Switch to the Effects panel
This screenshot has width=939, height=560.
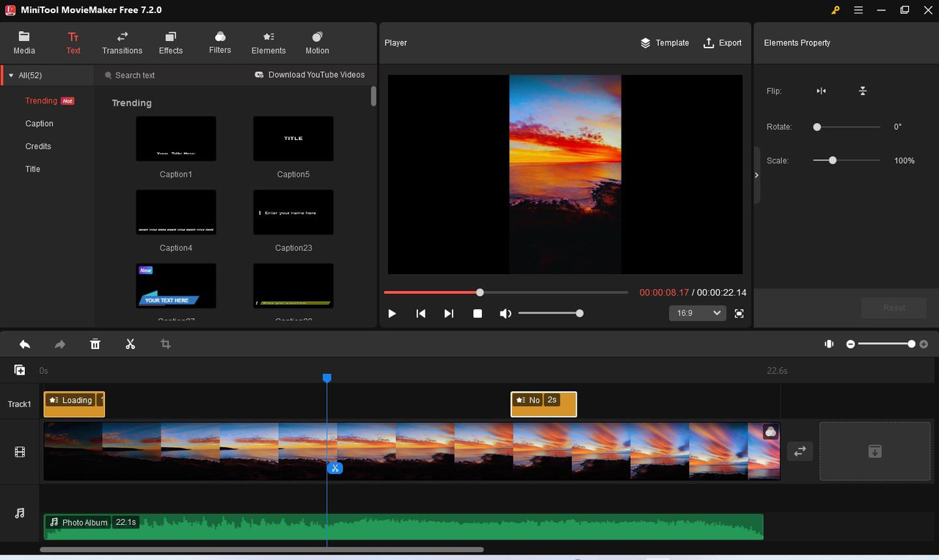(x=170, y=42)
